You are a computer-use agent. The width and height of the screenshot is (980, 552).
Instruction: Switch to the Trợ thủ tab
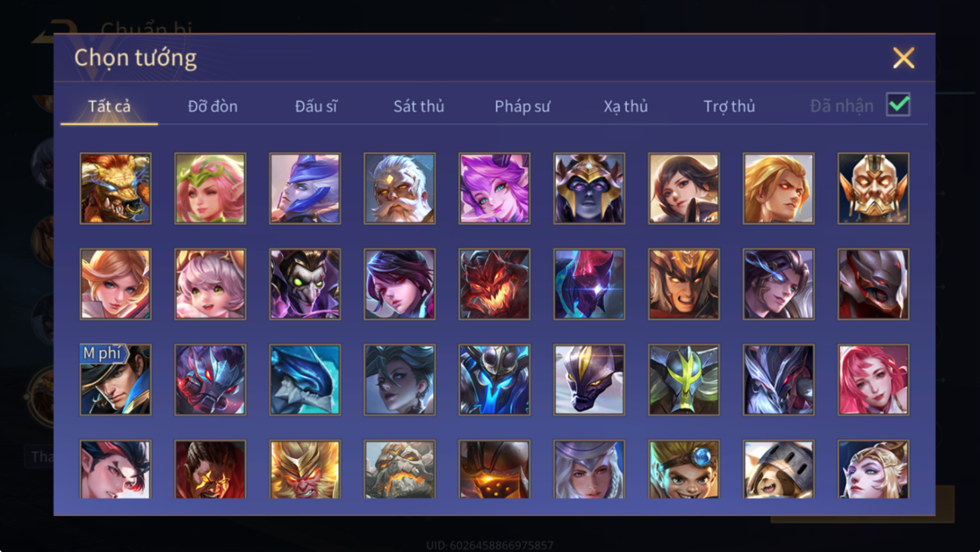[729, 106]
